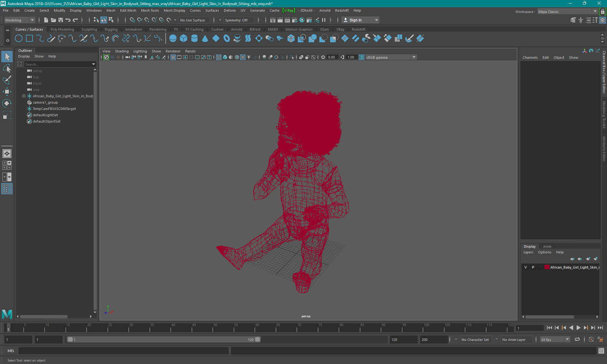Viewport: 607px width, 364px height.
Task: Expand African_Baby_Girl outliner node
Action: click(x=24, y=96)
